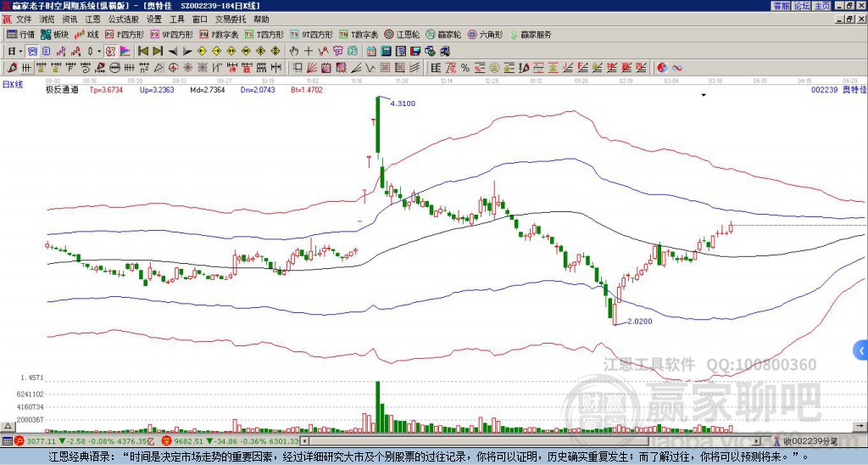Open the 9P四方形 tool
This screenshot has width=868, height=465.
171,34
